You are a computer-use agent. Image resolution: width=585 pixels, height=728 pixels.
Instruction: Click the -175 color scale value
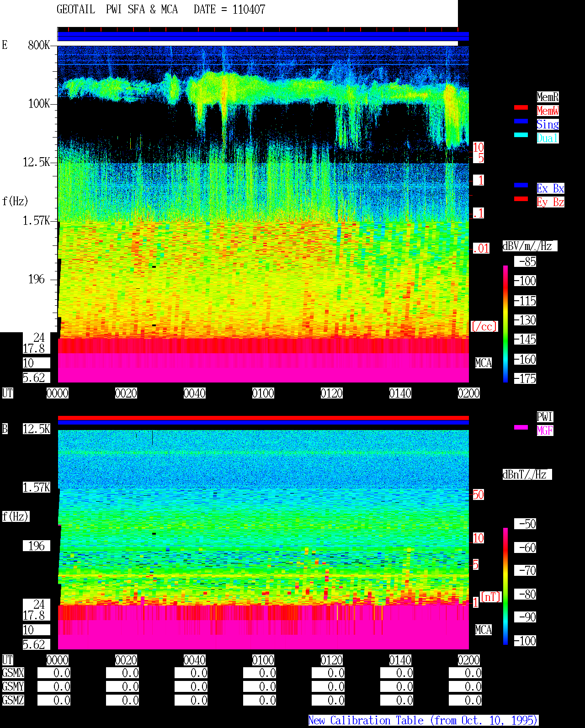pos(525,378)
